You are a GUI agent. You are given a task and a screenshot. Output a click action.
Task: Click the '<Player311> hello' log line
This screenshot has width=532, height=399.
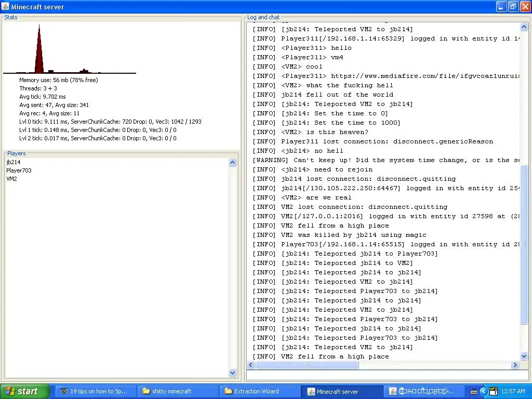[x=302, y=48]
